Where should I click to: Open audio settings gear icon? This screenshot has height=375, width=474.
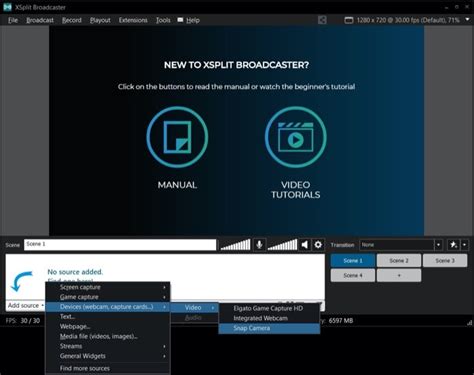tap(318, 245)
